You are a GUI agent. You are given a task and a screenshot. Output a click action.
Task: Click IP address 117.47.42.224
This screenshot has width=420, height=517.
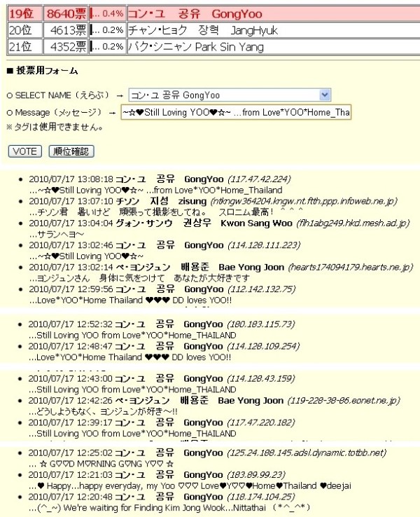point(259,179)
